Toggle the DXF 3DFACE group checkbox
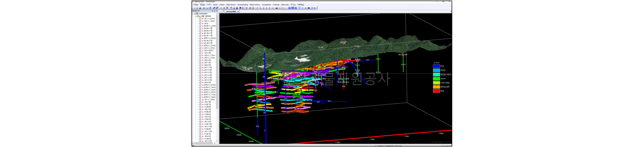The width and height of the screenshot is (644, 147). click(x=198, y=16)
